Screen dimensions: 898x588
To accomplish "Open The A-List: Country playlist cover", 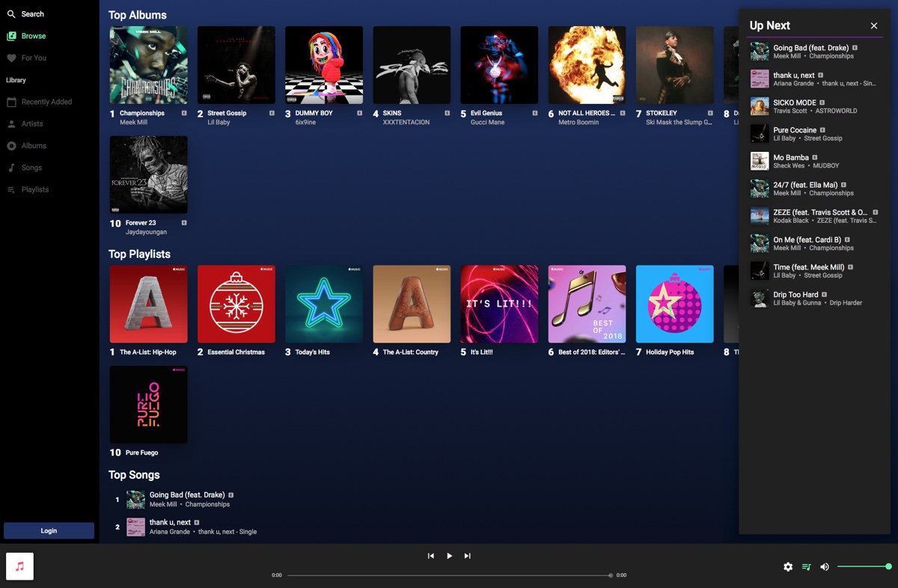I will pyautogui.click(x=412, y=304).
